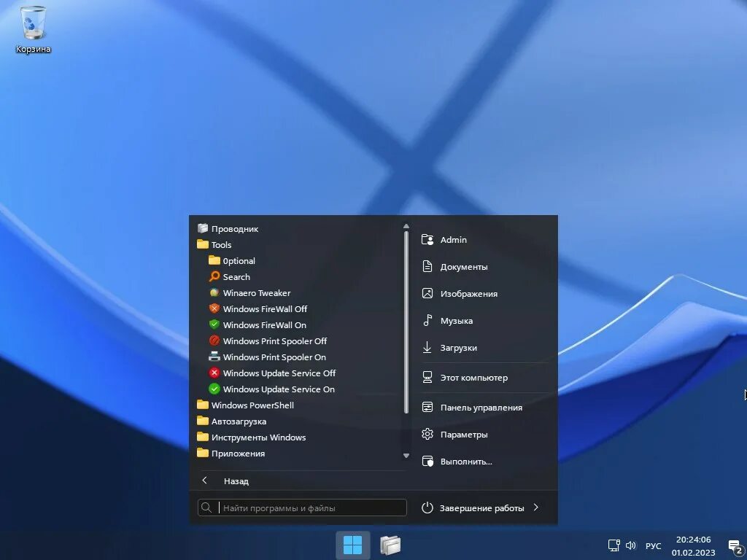Screen dimensions: 747x560
Task: Click the scroll up arrow in programs list
Action: click(x=406, y=226)
